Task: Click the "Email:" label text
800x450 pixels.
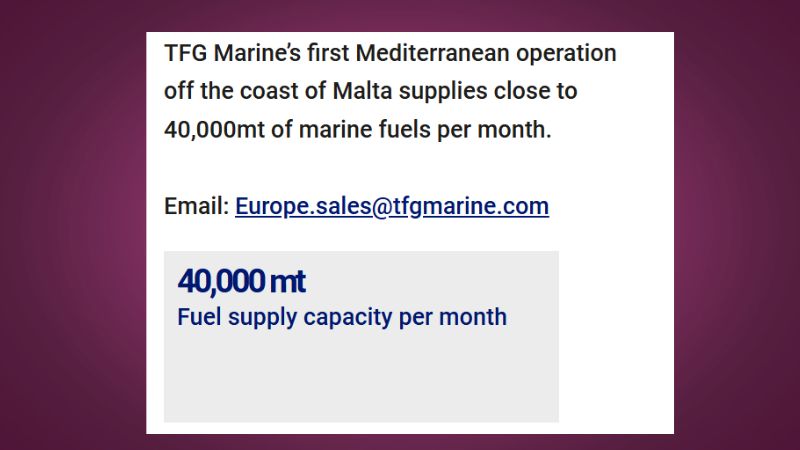Action: pos(196,207)
